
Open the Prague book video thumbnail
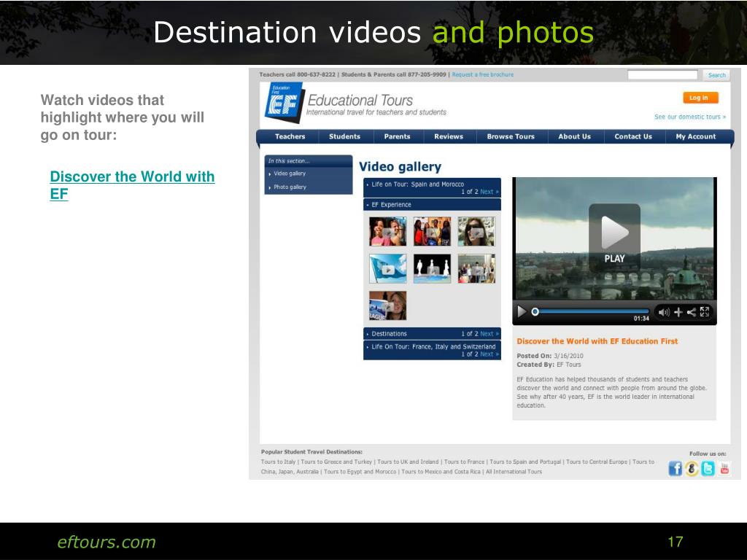(x=388, y=306)
